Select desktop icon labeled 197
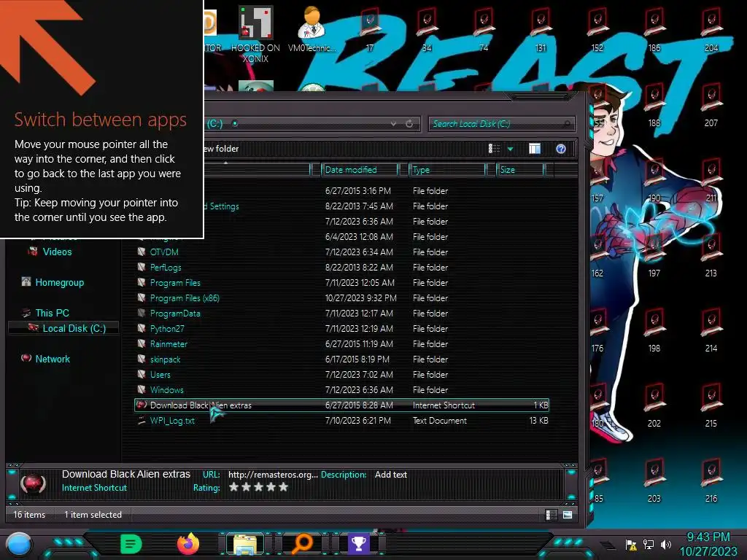The height and width of the screenshot is (560, 747). tap(654, 255)
